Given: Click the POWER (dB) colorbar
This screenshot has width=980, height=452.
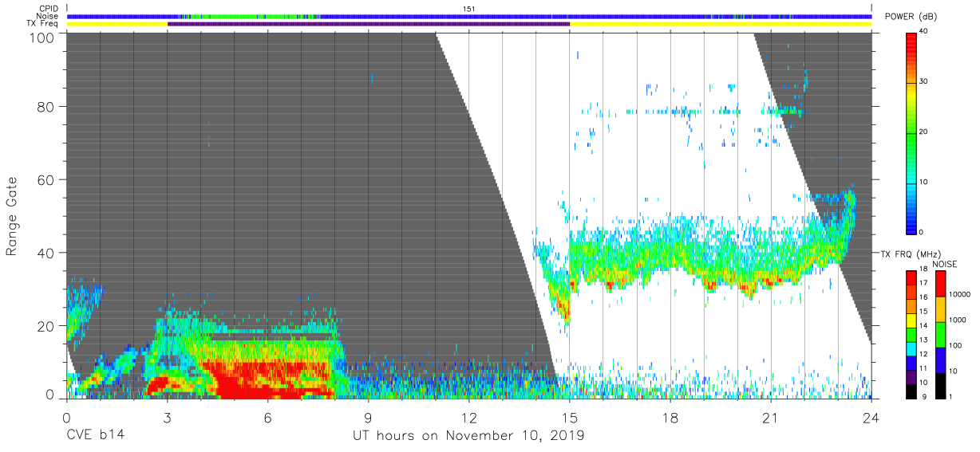Looking at the screenshot, I should click(911, 132).
